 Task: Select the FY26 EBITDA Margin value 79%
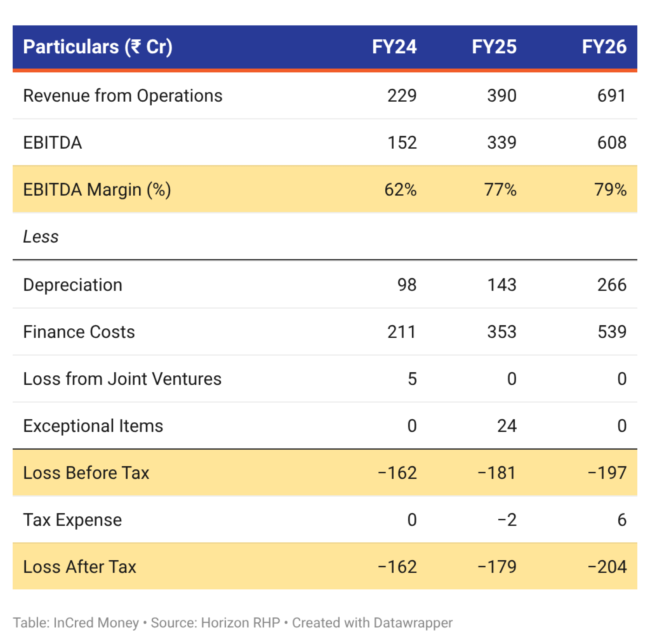(610, 189)
